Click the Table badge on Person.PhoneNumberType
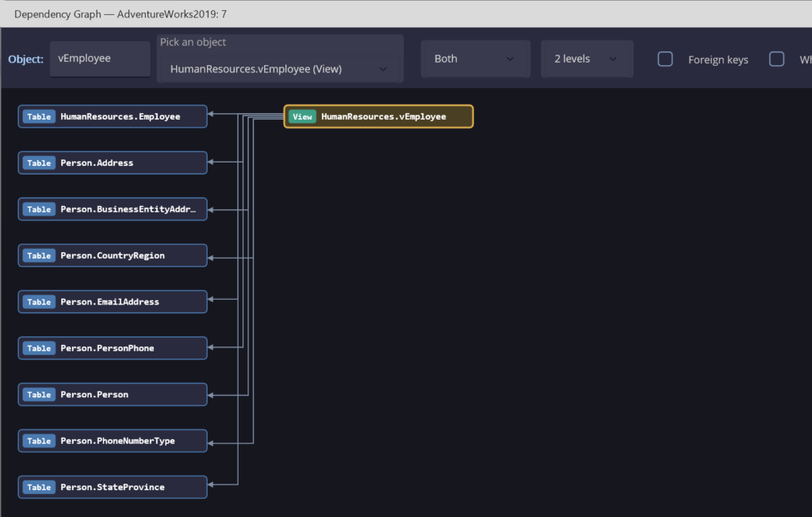This screenshot has width=812, height=517. [x=39, y=441]
